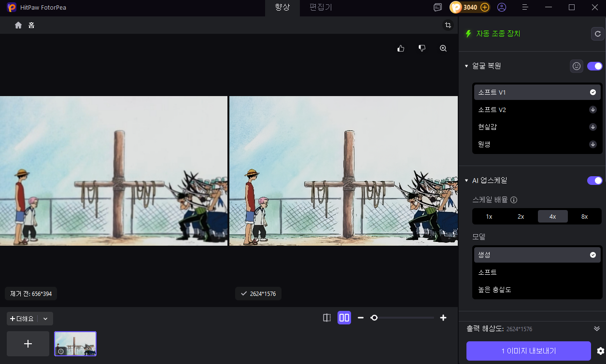Screen dimensions: 606x364
Task: Select 8x scale ratio
Action: click(584, 216)
